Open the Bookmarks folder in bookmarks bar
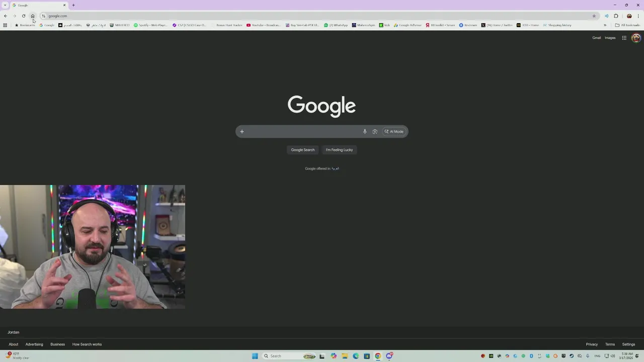 pyautogui.click(x=25, y=25)
